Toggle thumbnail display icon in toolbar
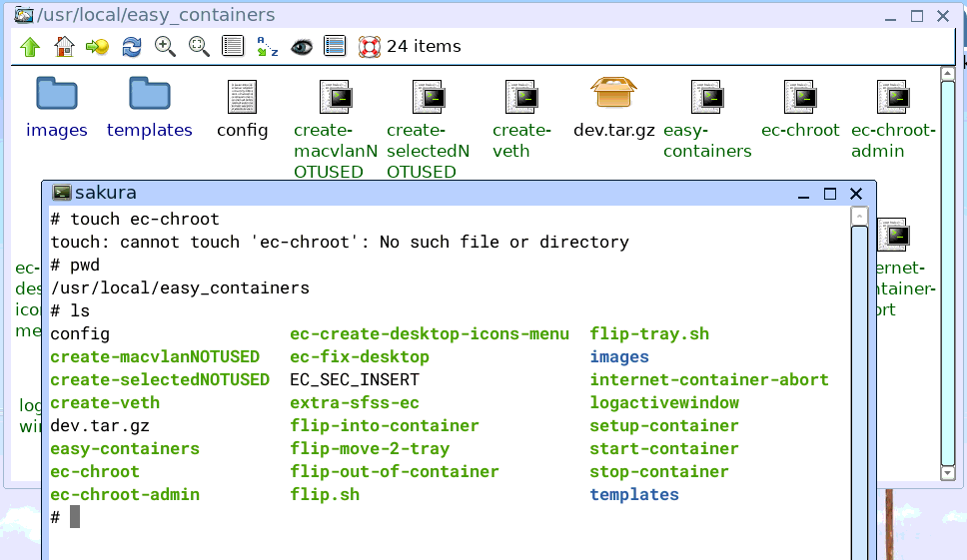The width and height of the screenshot is (967, 560). tap(335, 46)
